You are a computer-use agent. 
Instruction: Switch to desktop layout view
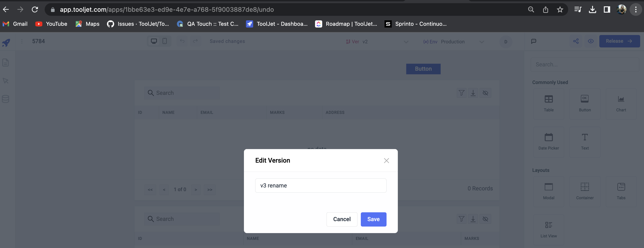point(154,41)
